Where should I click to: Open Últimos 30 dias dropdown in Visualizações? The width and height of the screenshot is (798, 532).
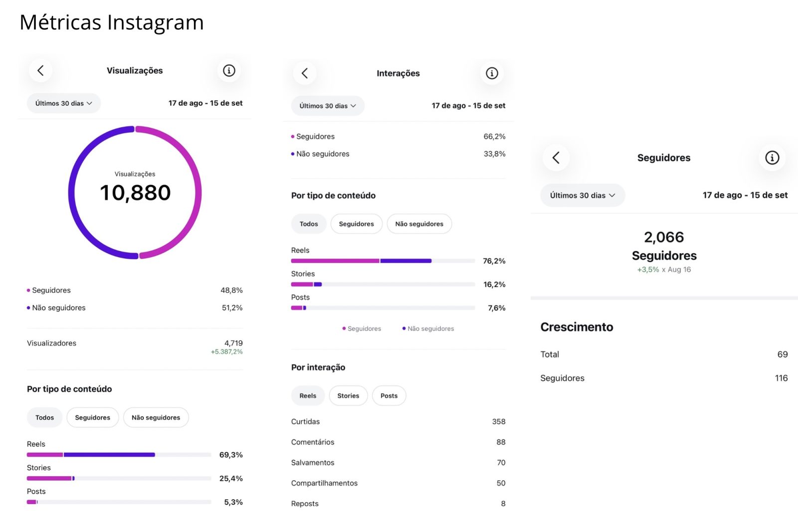[64, 103]
